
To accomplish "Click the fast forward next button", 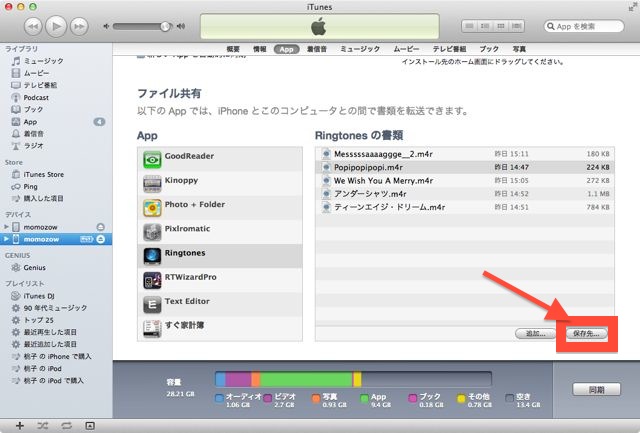I will coord(79,27).
